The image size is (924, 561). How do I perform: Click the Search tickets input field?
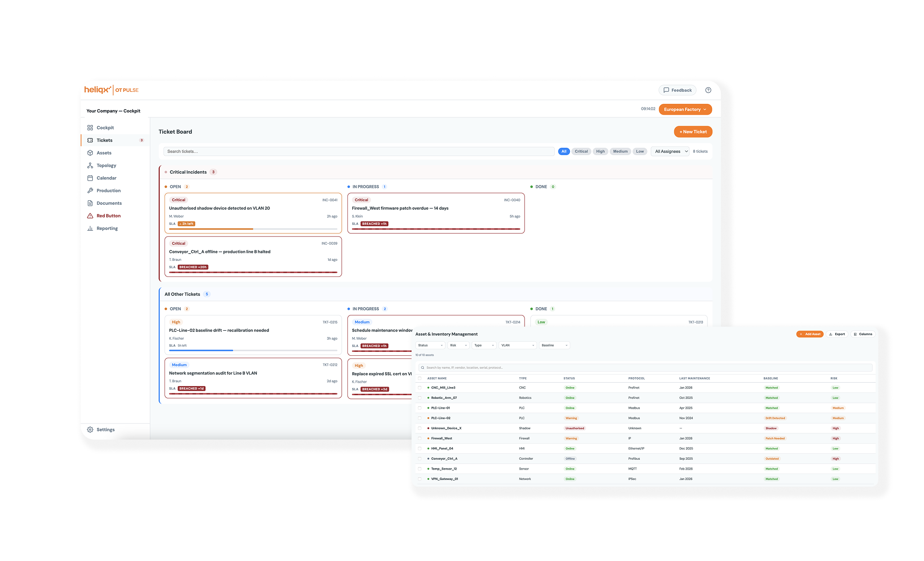click(359, 151)
